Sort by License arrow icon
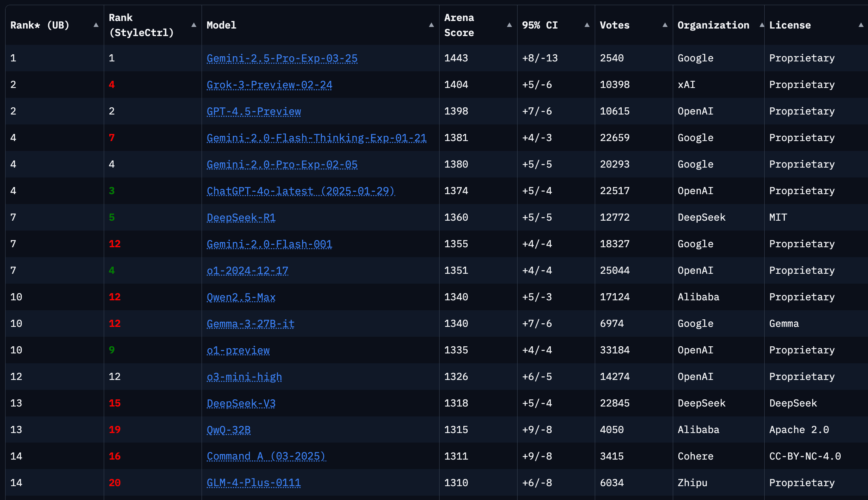The width and height of the screenshot is (868, 500). [861, 25]
